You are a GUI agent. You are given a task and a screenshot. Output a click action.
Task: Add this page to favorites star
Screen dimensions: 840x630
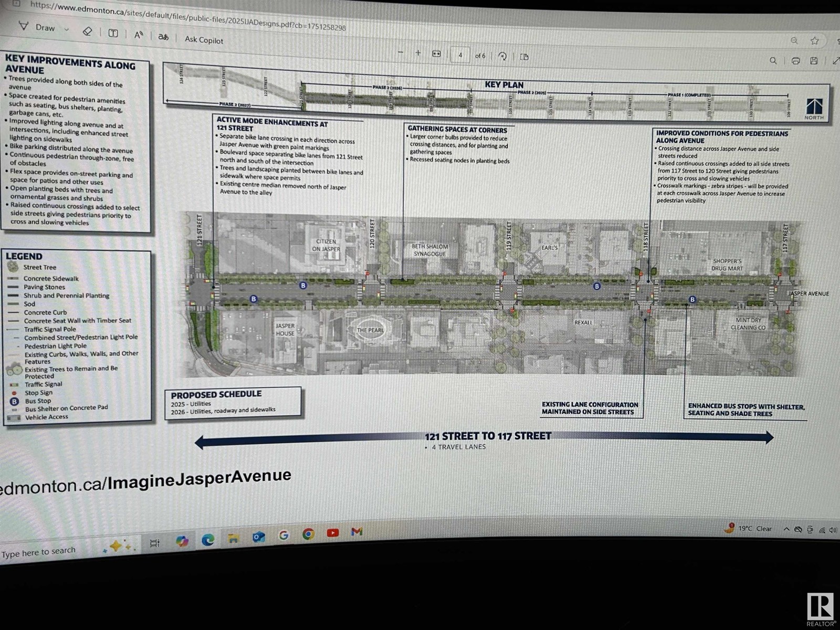click(x=814, y=40)
